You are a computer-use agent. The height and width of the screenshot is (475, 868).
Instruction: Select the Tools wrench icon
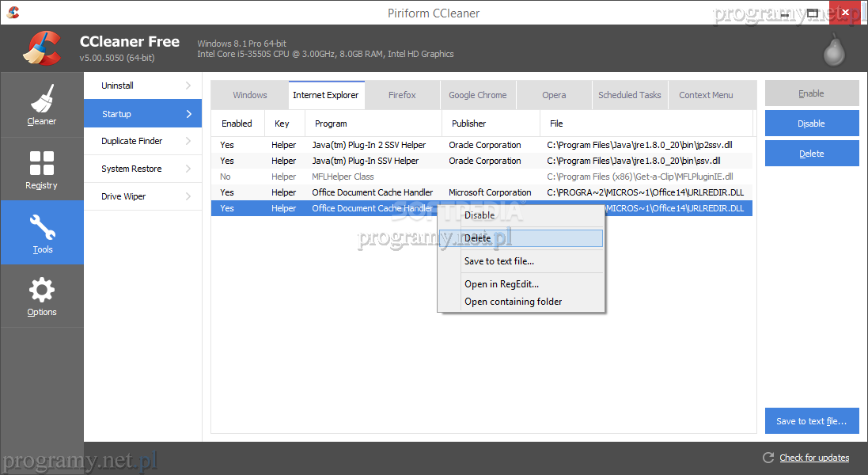41,227
